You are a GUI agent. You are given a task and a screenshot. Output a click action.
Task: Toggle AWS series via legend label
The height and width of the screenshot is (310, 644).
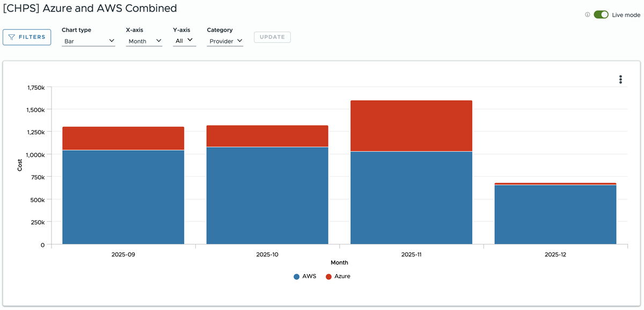(309, 276)
